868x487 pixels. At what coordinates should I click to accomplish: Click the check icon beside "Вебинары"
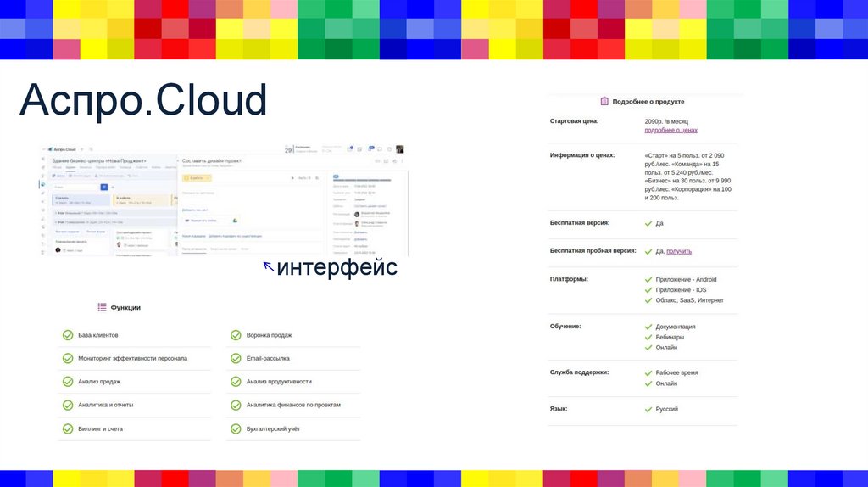coord(648,338)
